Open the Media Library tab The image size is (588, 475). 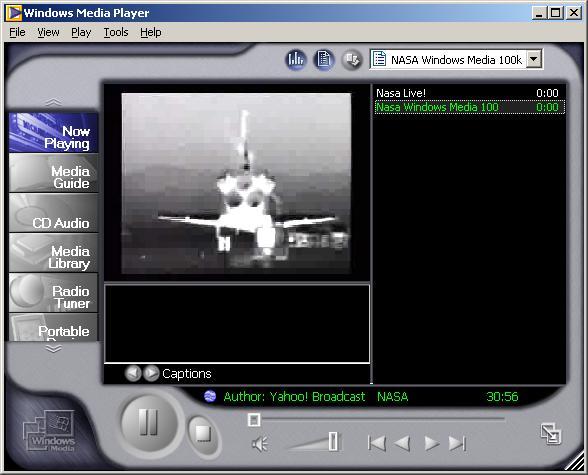point(53,253)
